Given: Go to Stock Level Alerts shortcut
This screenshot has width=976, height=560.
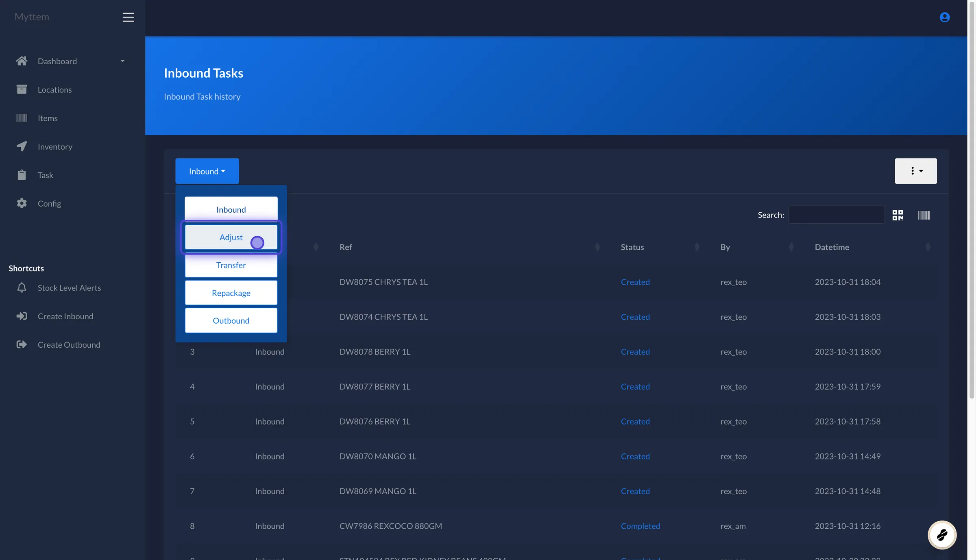Looking at the screenshot, I should coord(69,288).
